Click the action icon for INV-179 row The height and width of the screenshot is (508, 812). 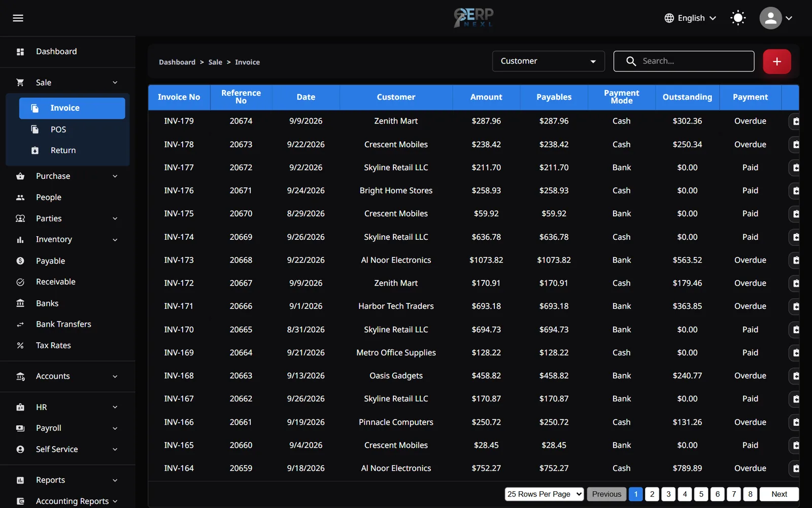click(x=795, y=121)
